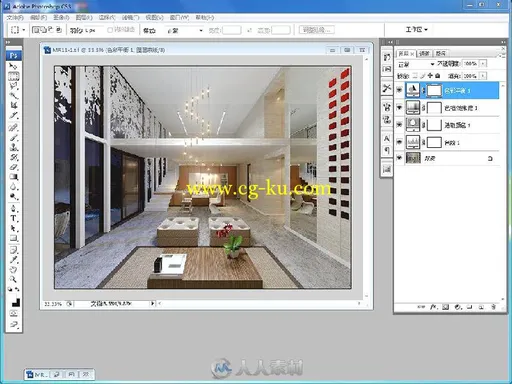The width and height of the screenshot is (512, 384).
Task: Open the 滤镜(T) Filter menu
Action: (130, 17)
